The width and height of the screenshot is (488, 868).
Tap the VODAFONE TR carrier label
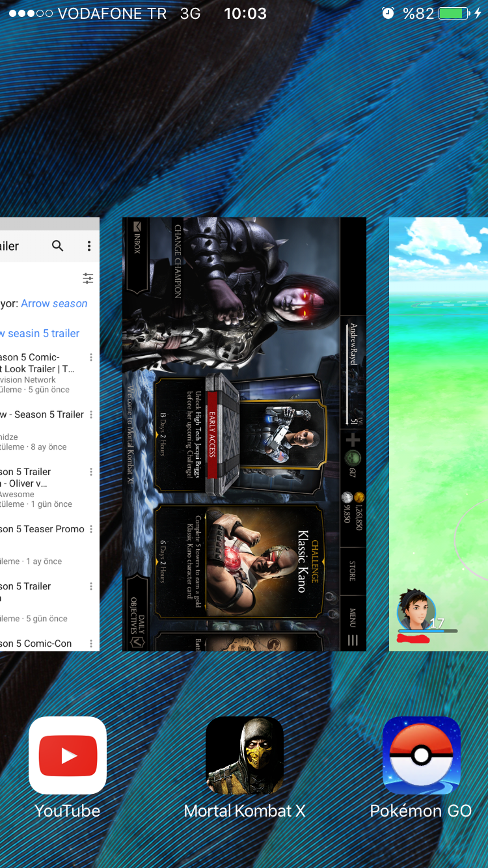click(x=112, y=13)
